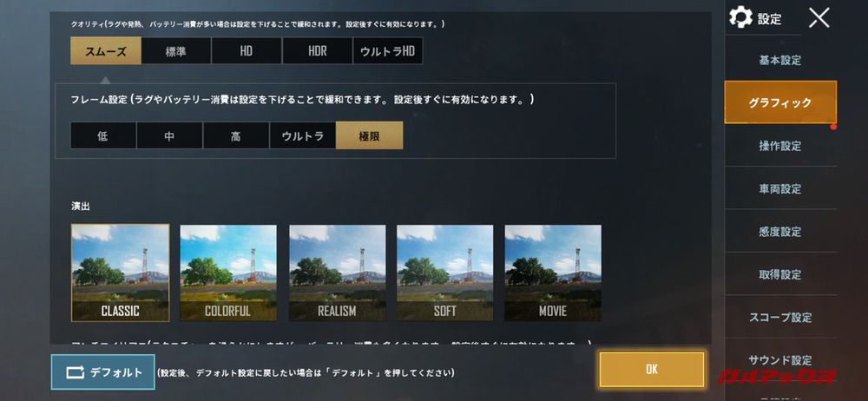Image resolution: width=868 pixels, height=401 pixels.
Task: Open the 基本設定 tab
Action: pos(780,60)
